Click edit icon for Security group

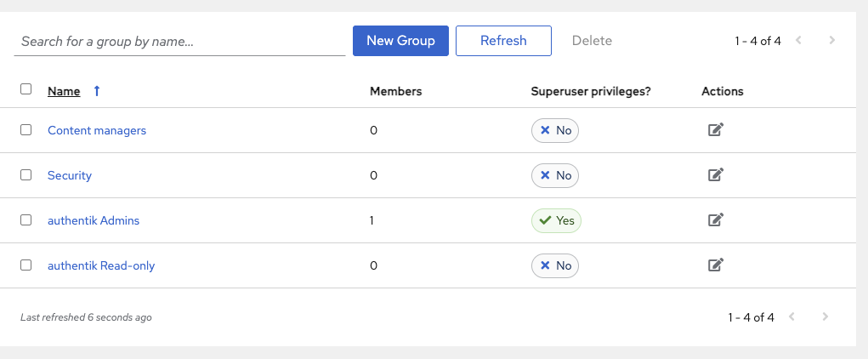tap(716, 175)
